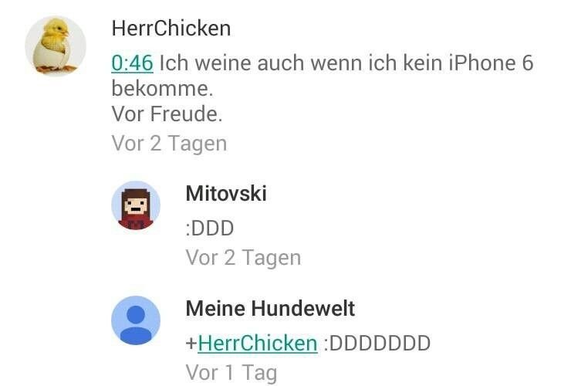Tap the default blue avatar of Meine Hundewelt
Screen dimensions: 588x386
136,320
